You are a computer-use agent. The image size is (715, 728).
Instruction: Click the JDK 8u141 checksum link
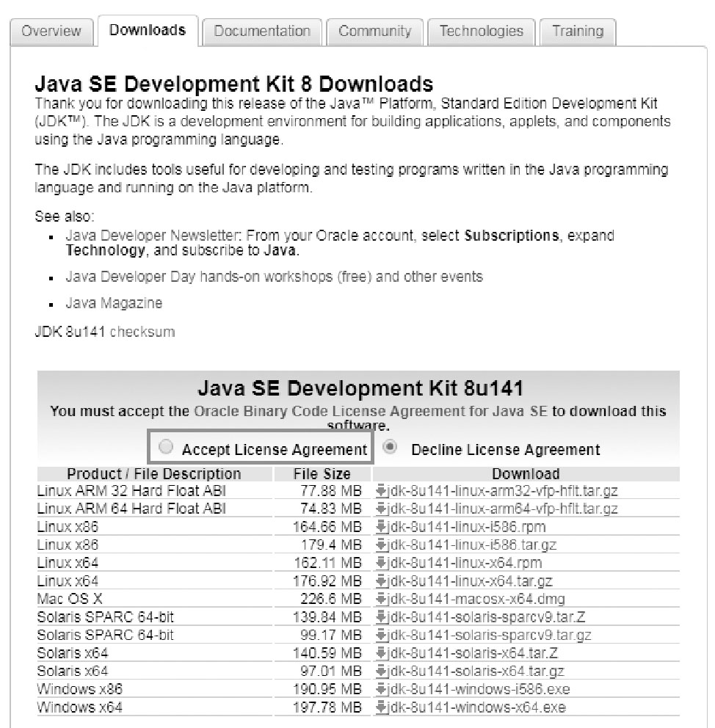[142, 332]
